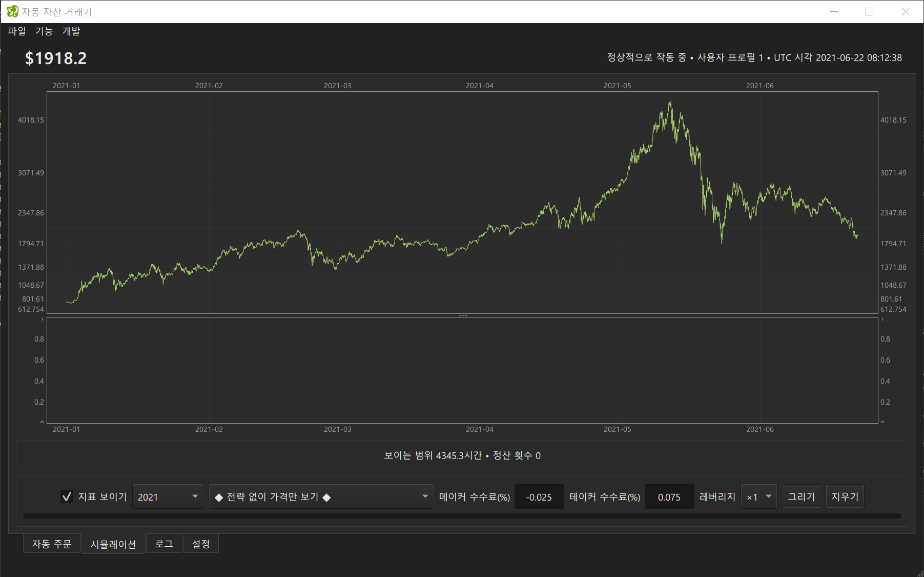Maximize the application window

point(870,11)
